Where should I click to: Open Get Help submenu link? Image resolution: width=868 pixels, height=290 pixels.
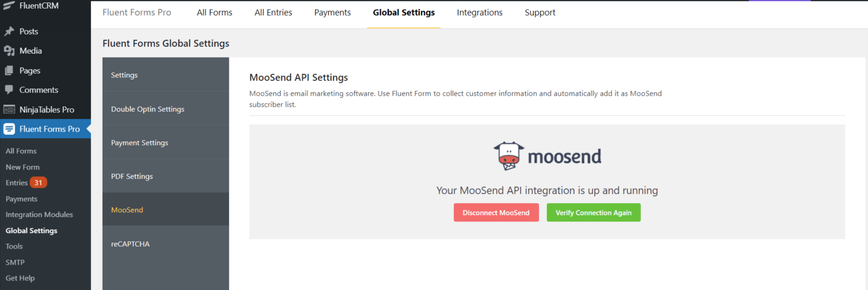[x=20, y=278]
